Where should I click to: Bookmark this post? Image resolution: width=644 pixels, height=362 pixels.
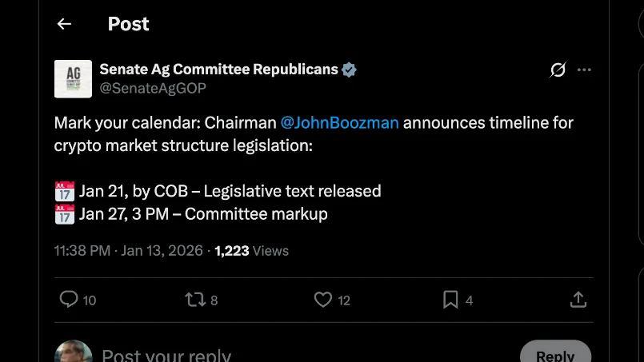click(x=450, y=300)
